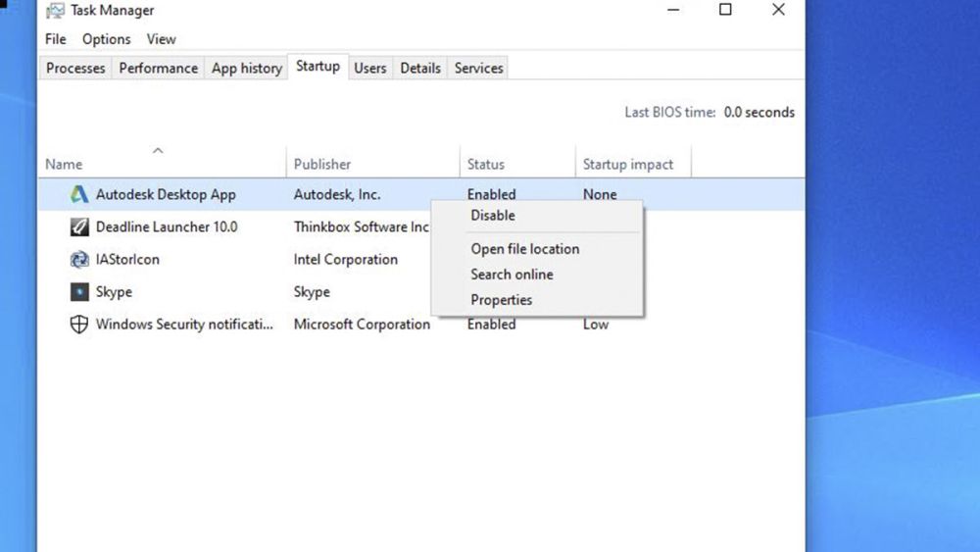
Task: Sort by the Name column header
Action: coord(64,165)
